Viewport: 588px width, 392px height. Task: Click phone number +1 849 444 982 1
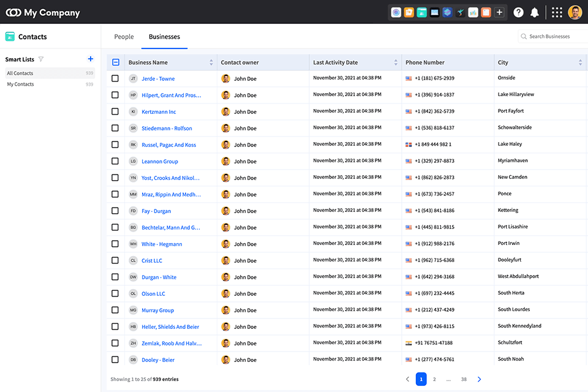[433, 145]
